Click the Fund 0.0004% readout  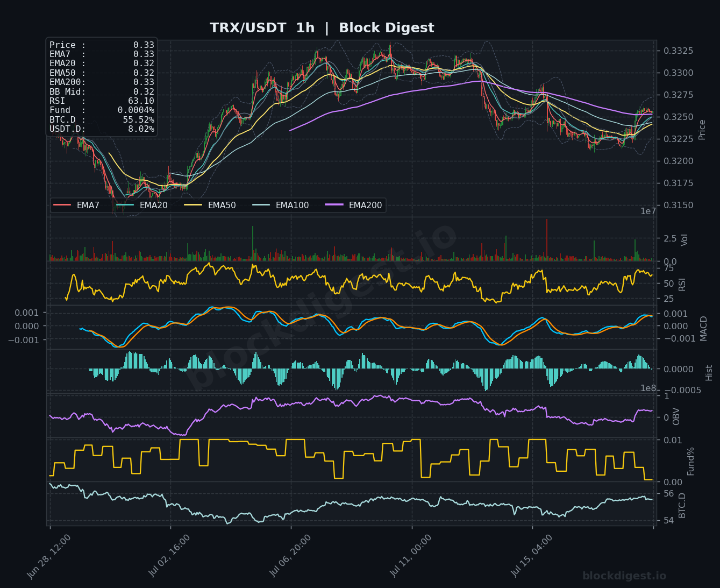102,110
